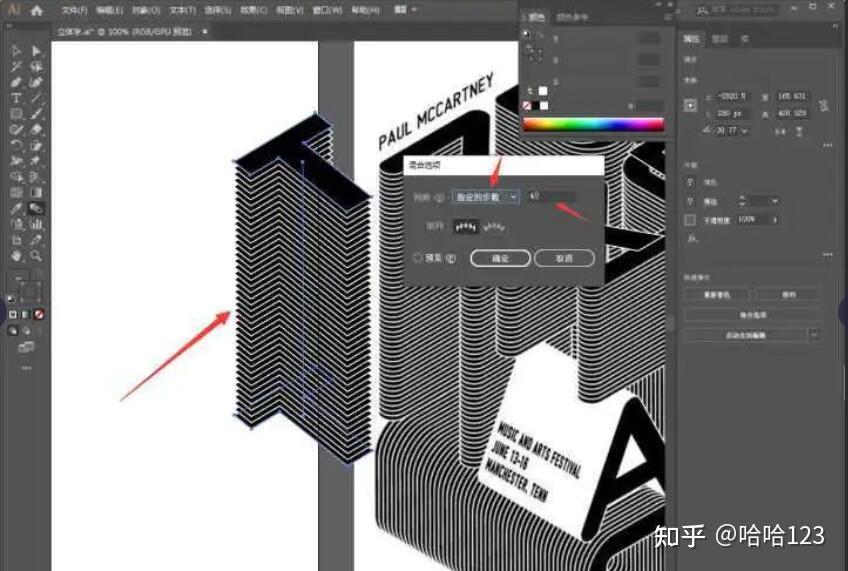Select the Gradient tool

click(36, 192)
